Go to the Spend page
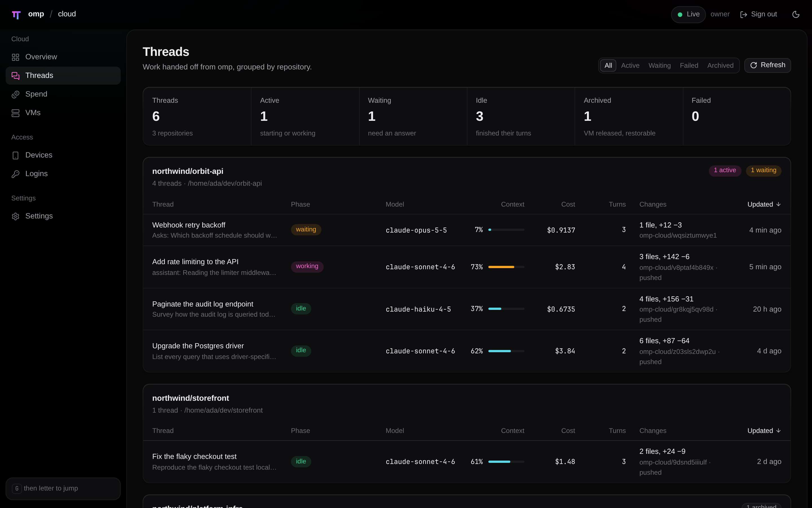The image size is (812, 508). tap(63, 94)
